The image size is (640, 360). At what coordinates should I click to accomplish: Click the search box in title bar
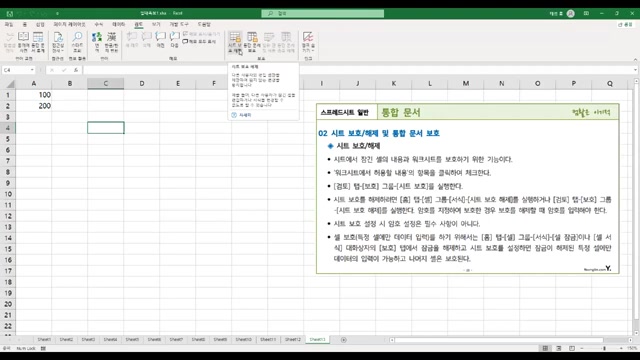point(322,13)
